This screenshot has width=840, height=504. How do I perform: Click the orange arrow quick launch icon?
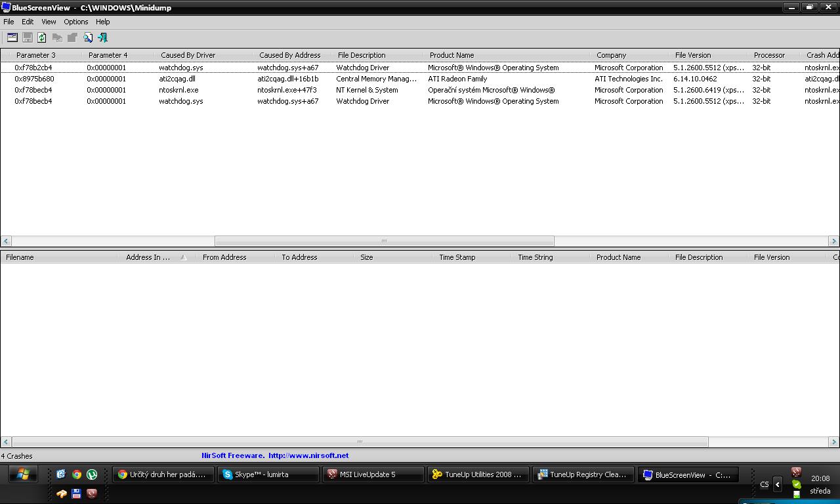click(61, 493)
